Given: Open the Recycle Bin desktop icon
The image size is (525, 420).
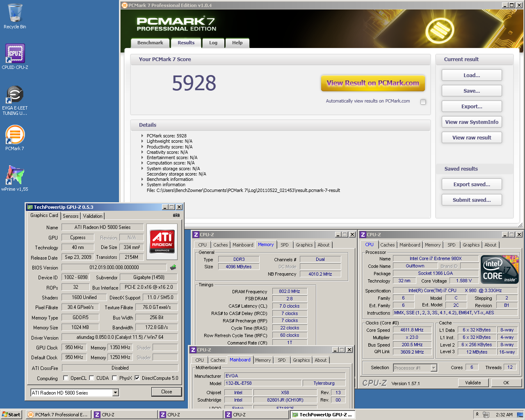Looking at the screenshot, I should (15, 16).
